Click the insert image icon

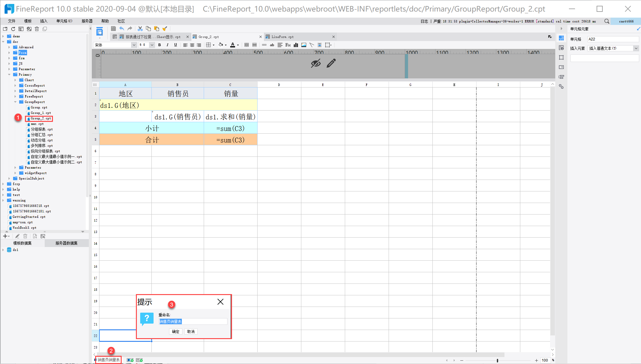(x=303, y=45)
